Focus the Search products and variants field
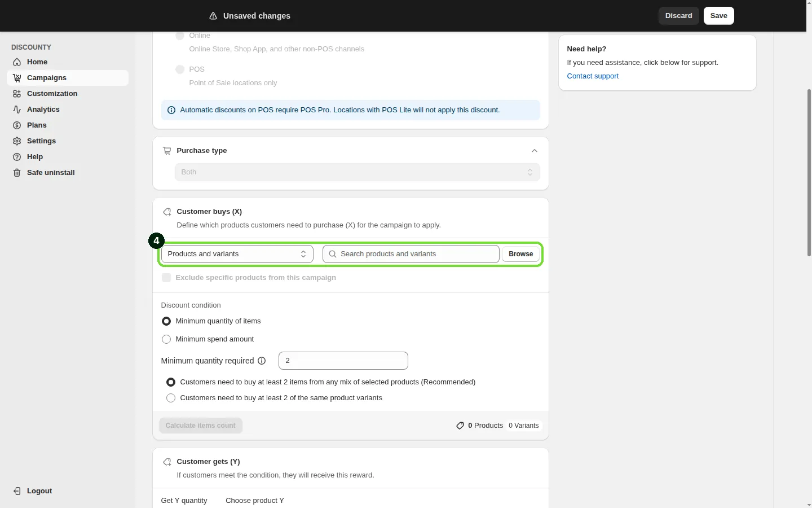Viewport: 812px width, 508px height. coord(411,254)
